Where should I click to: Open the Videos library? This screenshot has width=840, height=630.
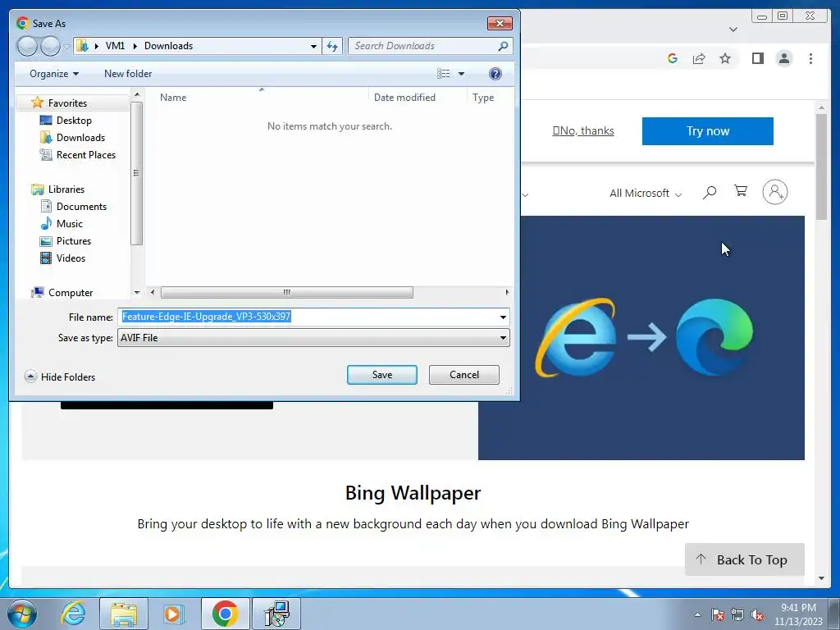pyautogui.click(x=71, y=258)
